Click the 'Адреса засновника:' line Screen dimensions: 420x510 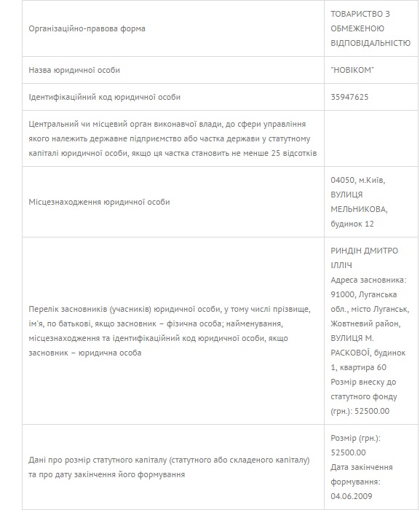click(x=368, y=280)
